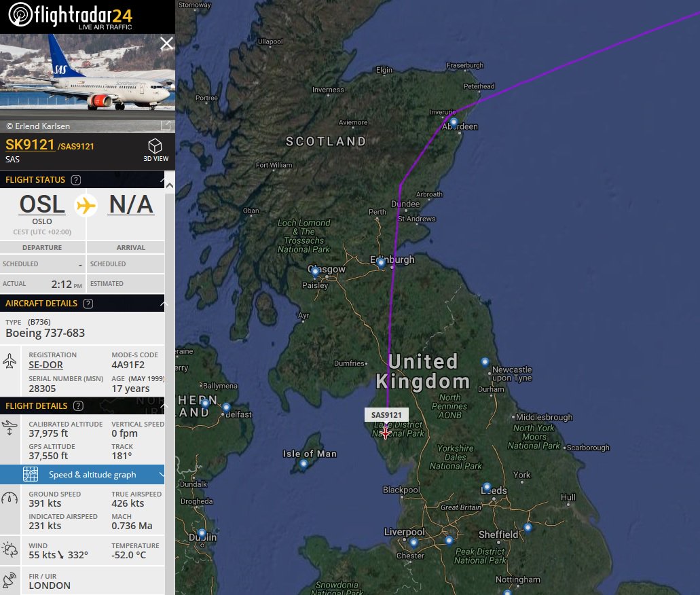The height and width of the screenshot is (595, 700).
Task: Close the flight details panel
Action: pyautogui.click(x=166, y=43)
